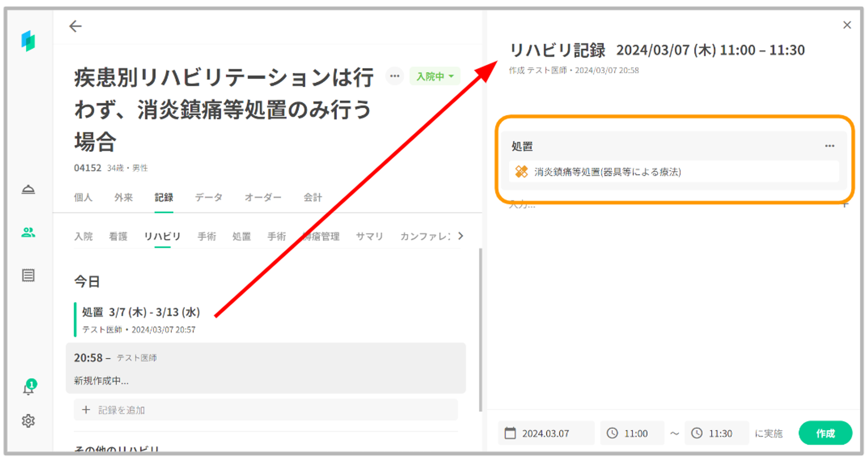Click the clock icon beside 11:00

612,433
